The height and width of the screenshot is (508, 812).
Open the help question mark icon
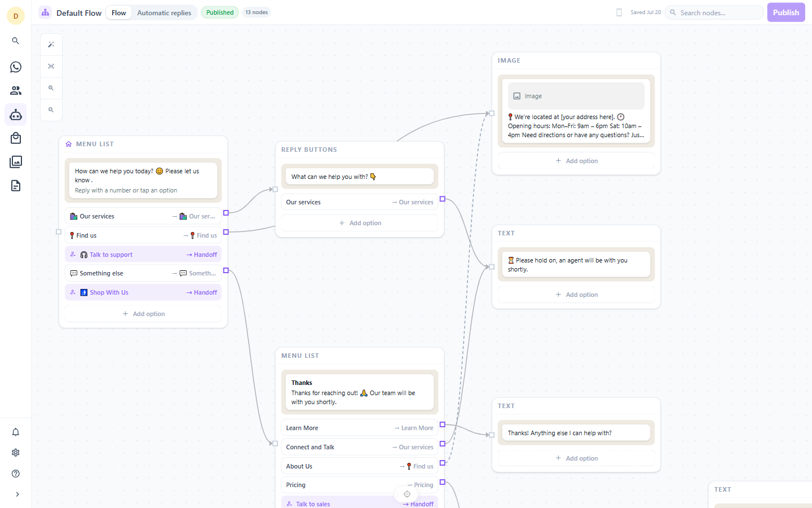pos(16,474)
